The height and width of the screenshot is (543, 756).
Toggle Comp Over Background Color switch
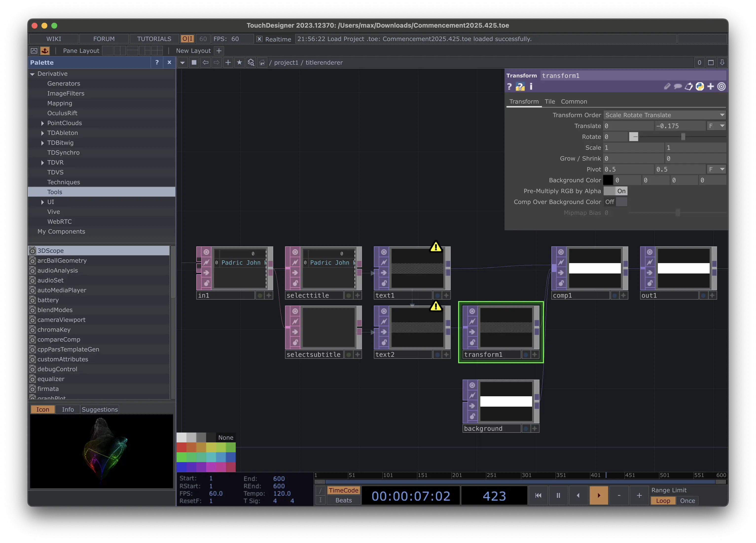coord(615,202)
